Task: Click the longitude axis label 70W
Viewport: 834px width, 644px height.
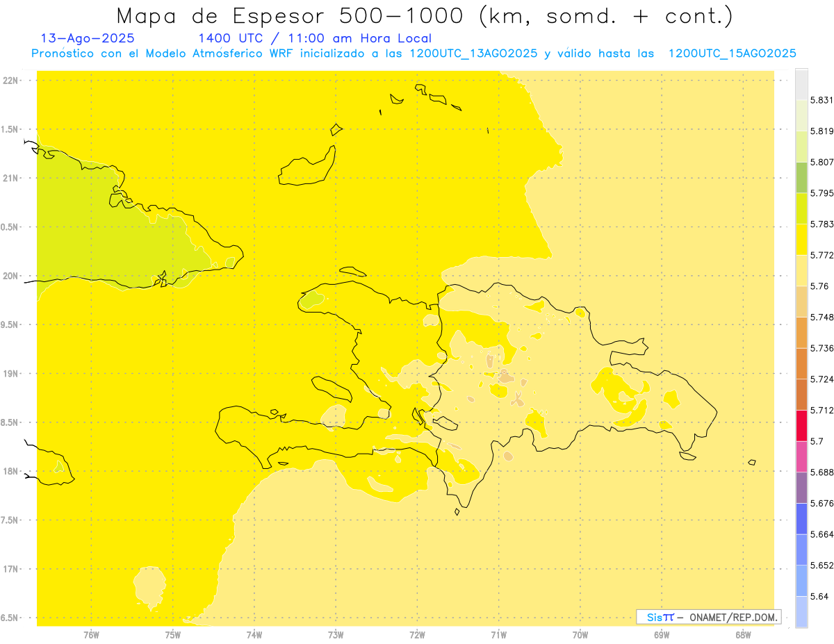Action: point(580,635)
